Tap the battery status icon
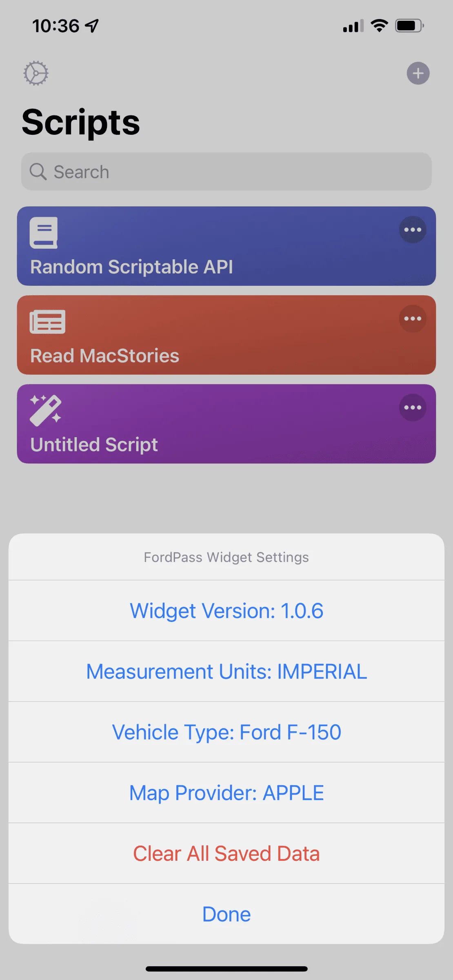Viewport: 453px width, 980px height. (x=407, y=25)
